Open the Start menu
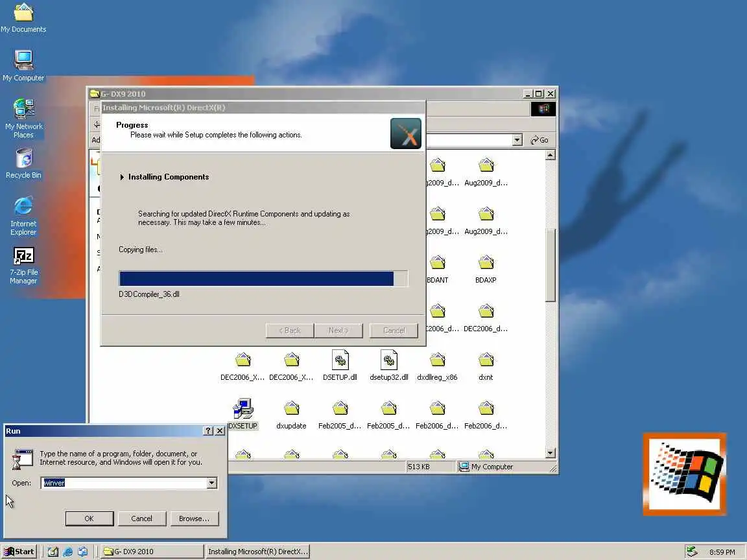Image resolution: width=747 pixels, height=560 pixels. coord(19,552)
